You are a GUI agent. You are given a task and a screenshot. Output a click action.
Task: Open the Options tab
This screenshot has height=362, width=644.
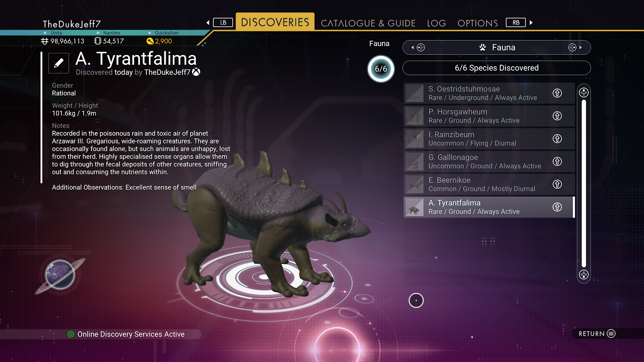478,23
